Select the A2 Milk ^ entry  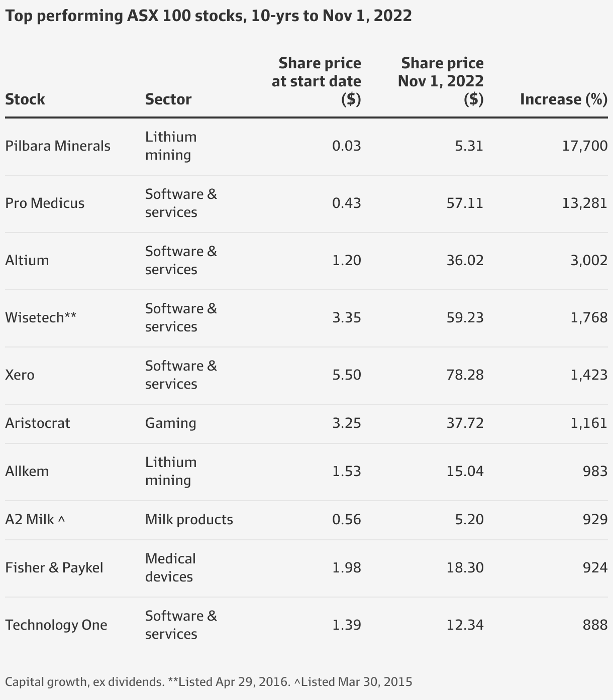coord(35,520)
